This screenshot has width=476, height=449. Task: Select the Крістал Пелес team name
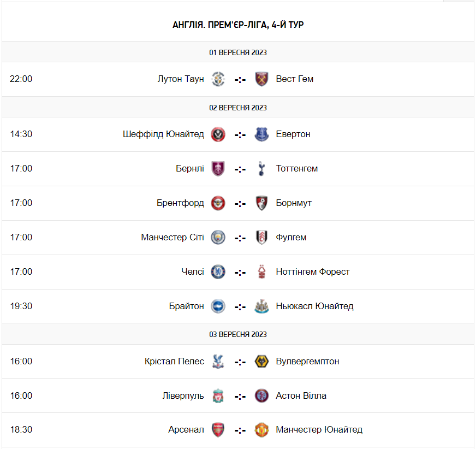(x=174, y=361)
